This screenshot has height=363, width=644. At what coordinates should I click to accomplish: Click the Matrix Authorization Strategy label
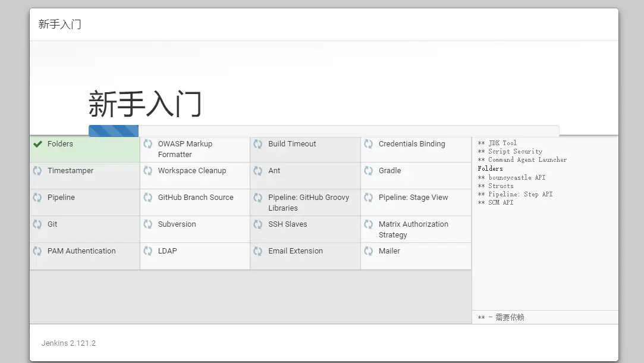(x=413, y=229)
